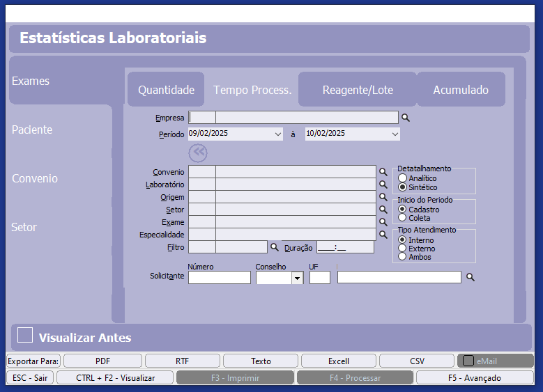Click the Exame search magnifier icon
Viewport: 543px width, 392px height.
pos(383,221)
